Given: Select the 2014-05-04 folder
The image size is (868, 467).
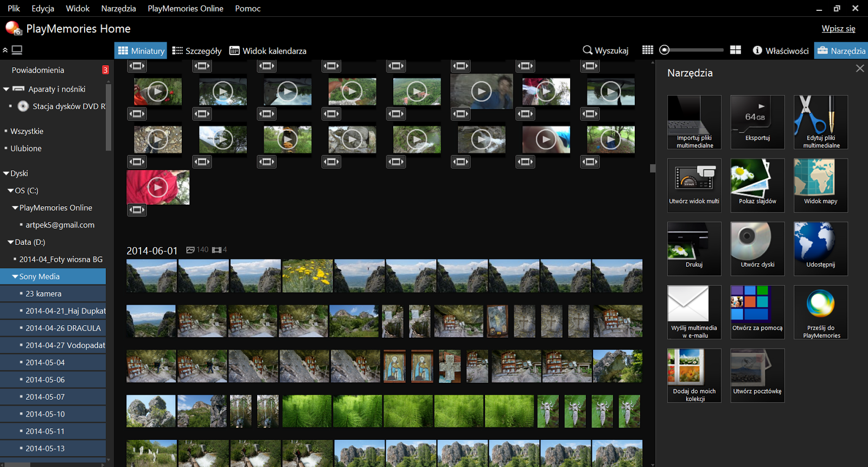Looking at the screenshot, I should tap(53, 363).
